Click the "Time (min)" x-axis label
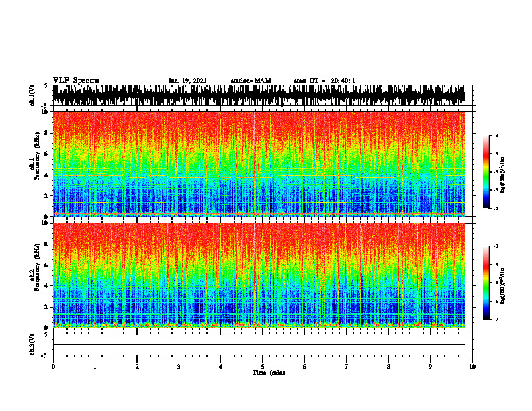This screenshot has width=532, height=411. 269,373
